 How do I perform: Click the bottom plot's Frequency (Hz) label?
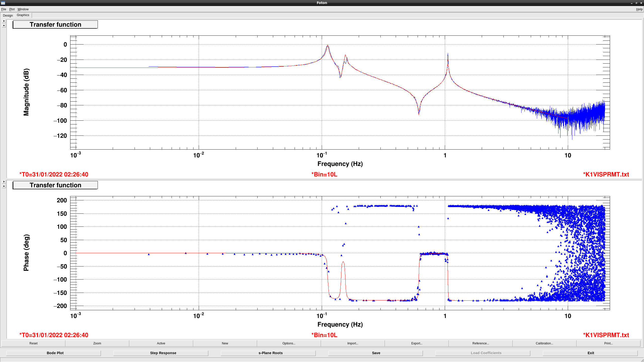tap(340, 325)
